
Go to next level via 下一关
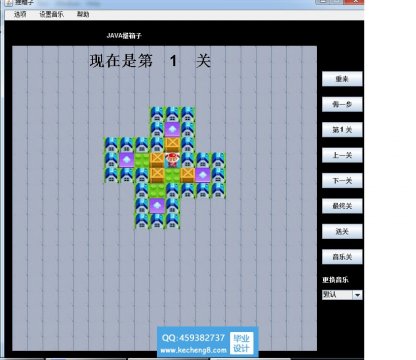(x=342, y=181)
